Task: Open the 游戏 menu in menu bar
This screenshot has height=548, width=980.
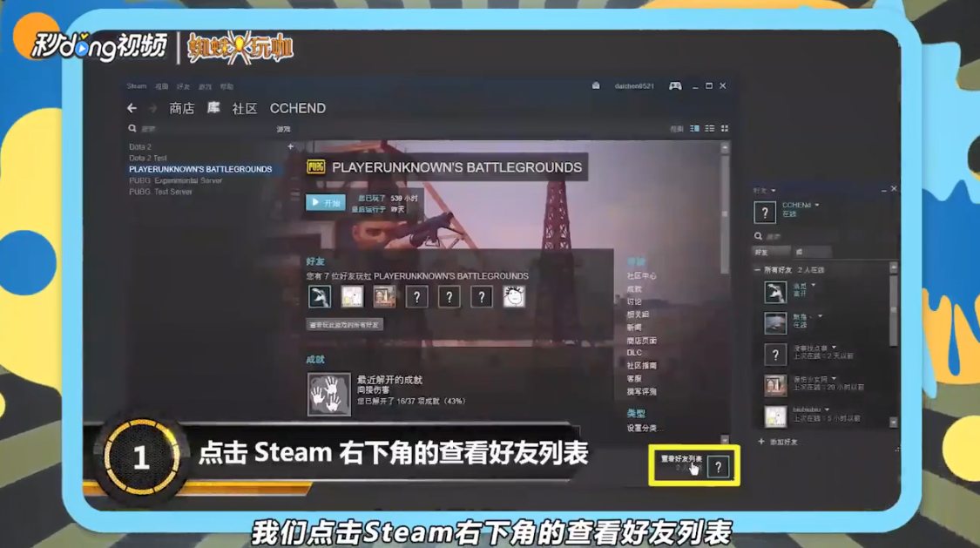Action: [x=205, y=86]
